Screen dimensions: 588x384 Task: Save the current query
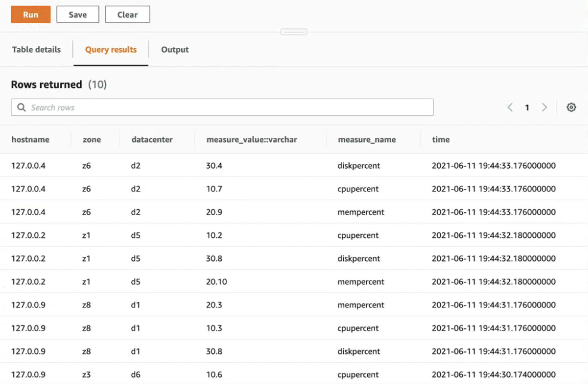click(x=78, y=14)
